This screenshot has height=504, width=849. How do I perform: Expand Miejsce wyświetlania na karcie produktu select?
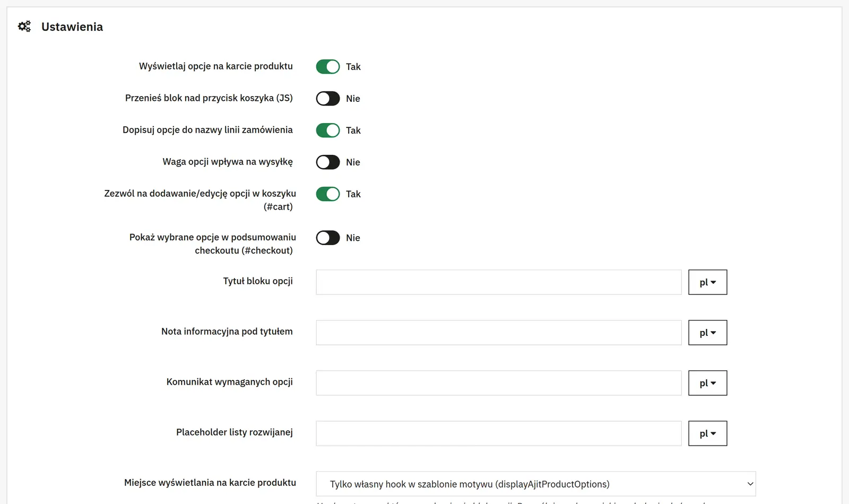click(x=536, y=484)
